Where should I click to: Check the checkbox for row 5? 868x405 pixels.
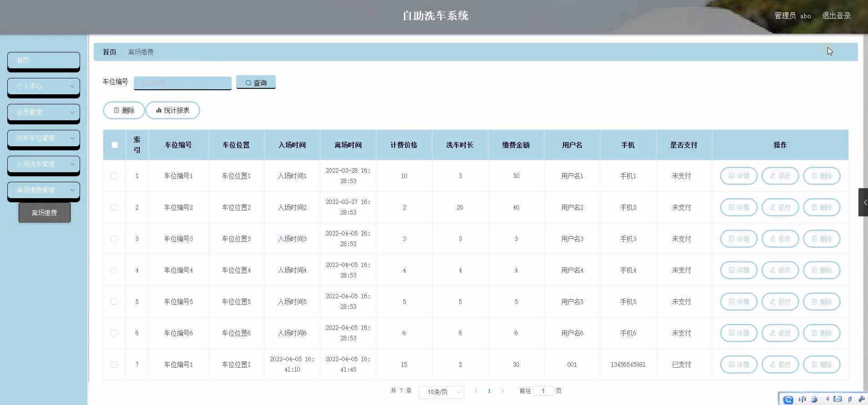click(114, 302)
